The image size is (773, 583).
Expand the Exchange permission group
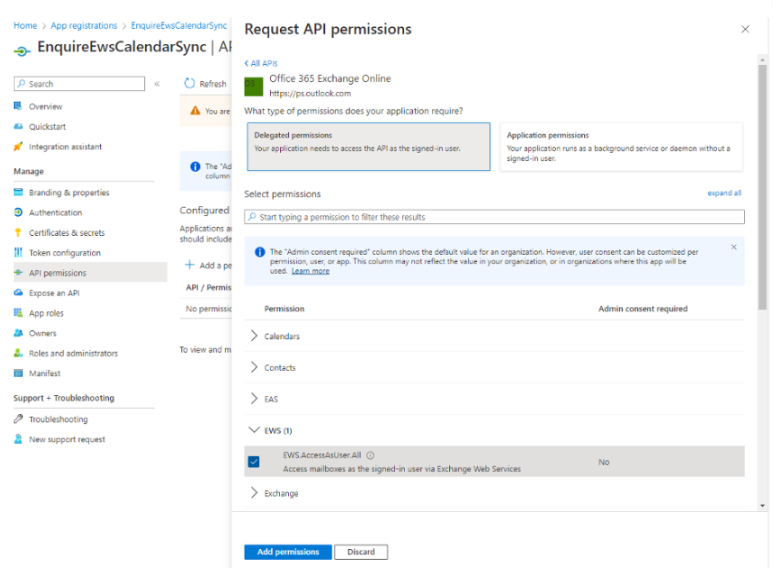(254, 493)
